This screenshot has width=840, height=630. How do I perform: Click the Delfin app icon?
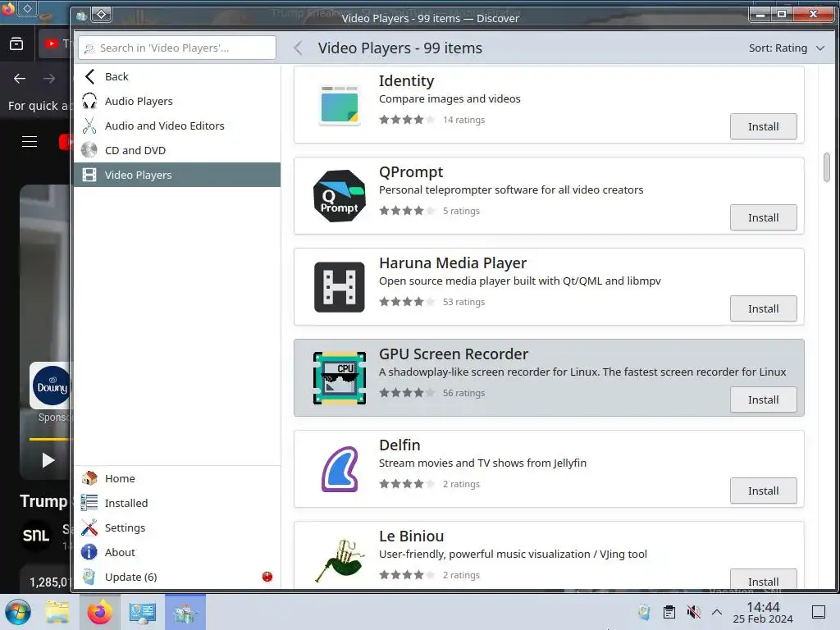click(x=339, y=469)
